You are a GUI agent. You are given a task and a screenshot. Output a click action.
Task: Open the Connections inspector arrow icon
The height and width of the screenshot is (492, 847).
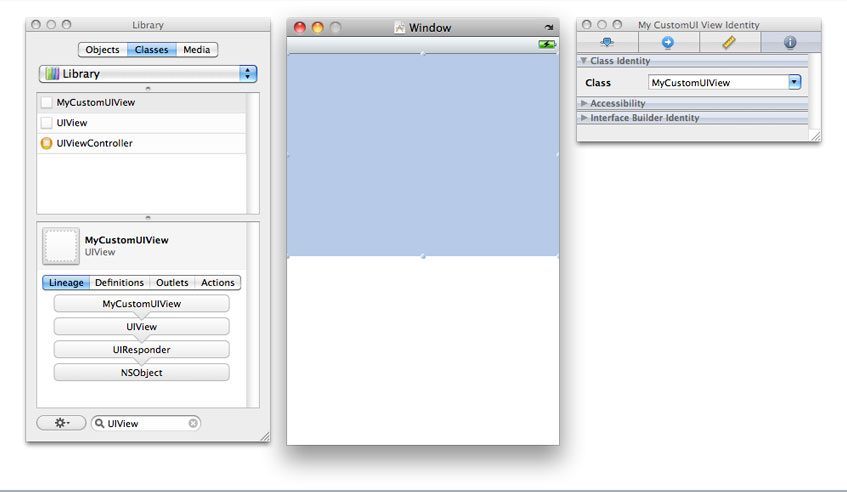tap(668, 42)
